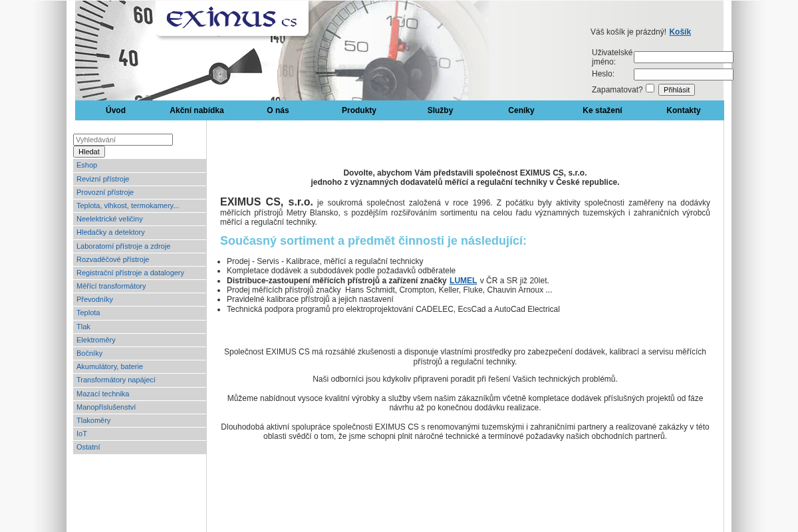Open the Tlak category
The height and width of the screenshot is (532, 798).
point(140,327)
